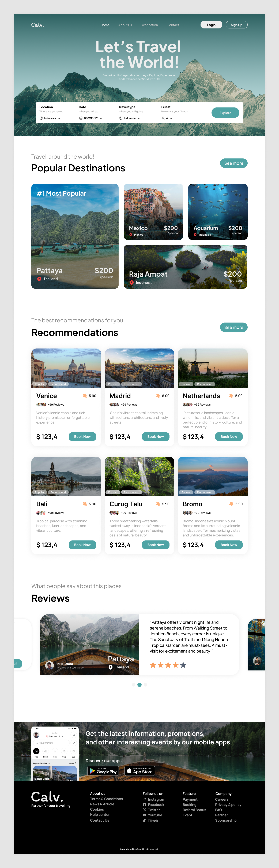Select the fifth star in the Pattaya review rating
This screenshot has height=868, width=279.
point(183,665)
